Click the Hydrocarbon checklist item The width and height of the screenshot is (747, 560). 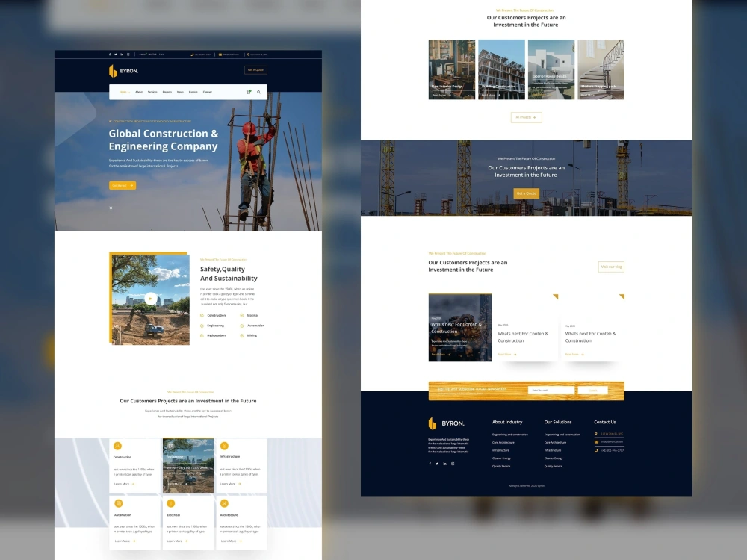tap(213, 335)
